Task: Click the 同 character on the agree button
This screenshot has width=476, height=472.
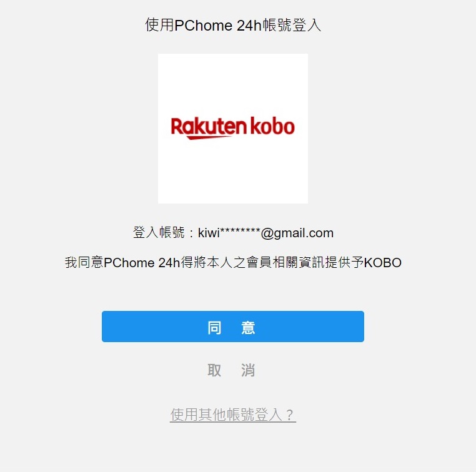Action: tap(214, 328)
